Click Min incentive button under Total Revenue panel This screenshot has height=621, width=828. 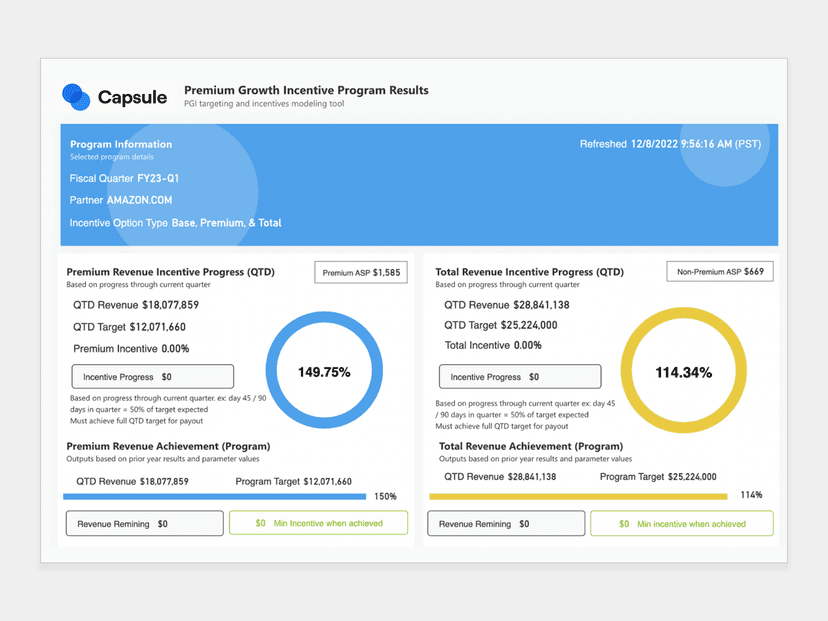coord(681,522)
